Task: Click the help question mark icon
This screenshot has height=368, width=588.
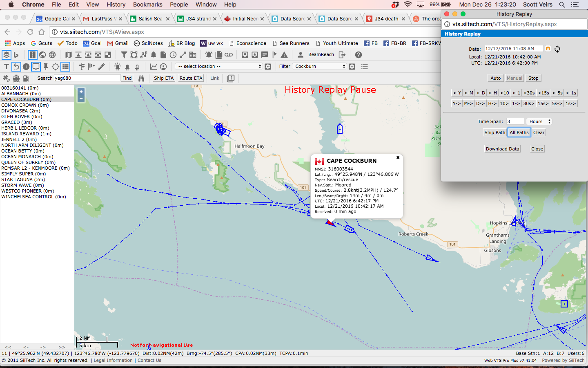Action: (359, 55)
